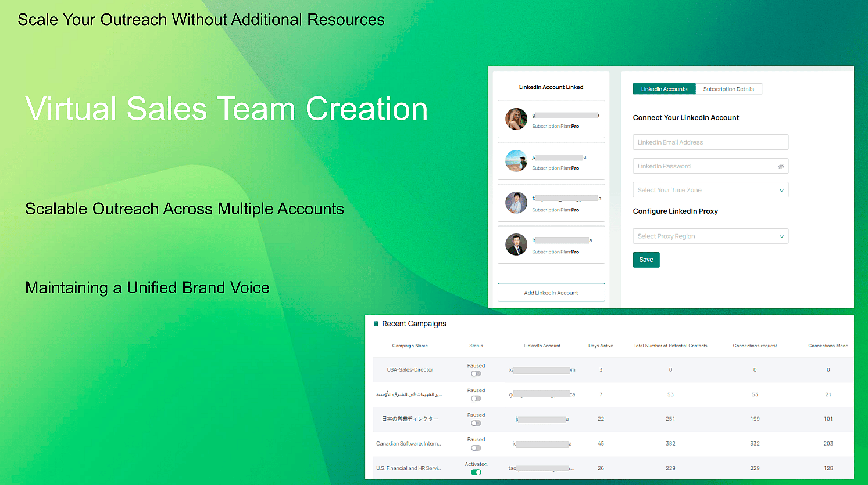Toggle status switch for USA-Sales-Director campaign

[x=476, y=373]
